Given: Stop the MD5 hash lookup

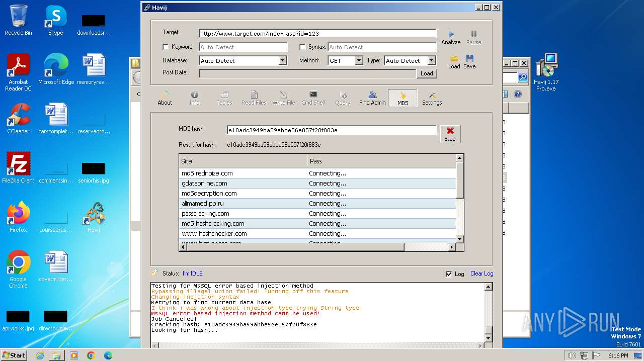Looking at the screenshot, I should [x=450, y=134].
